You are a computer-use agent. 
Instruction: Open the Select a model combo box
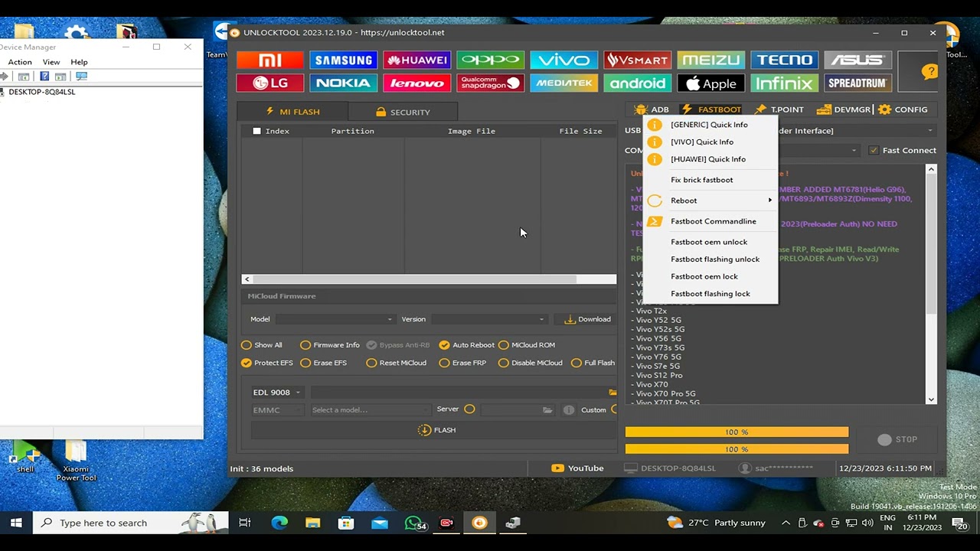[370, 410]
